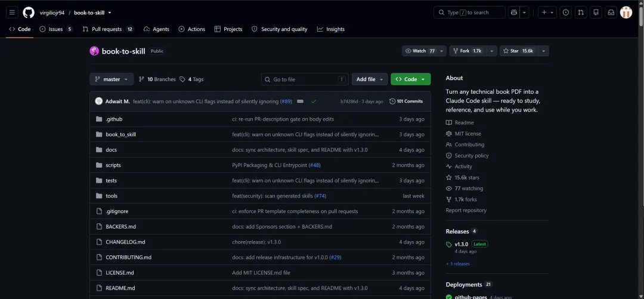644x299 pixels.
Task: Expand the book-to-skill header dropdown caret
Action: click(x=110, y=13)
